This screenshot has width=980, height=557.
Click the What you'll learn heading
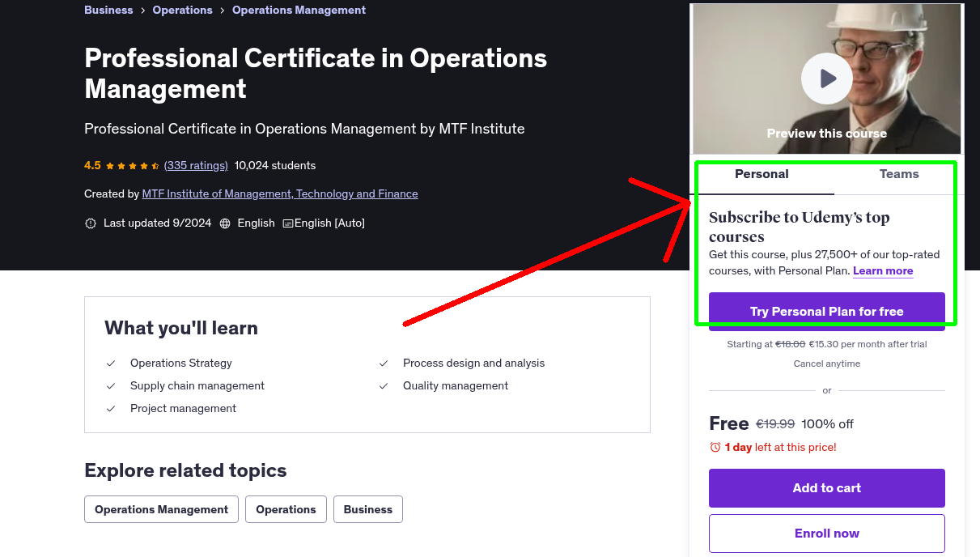tap(181, 328)
